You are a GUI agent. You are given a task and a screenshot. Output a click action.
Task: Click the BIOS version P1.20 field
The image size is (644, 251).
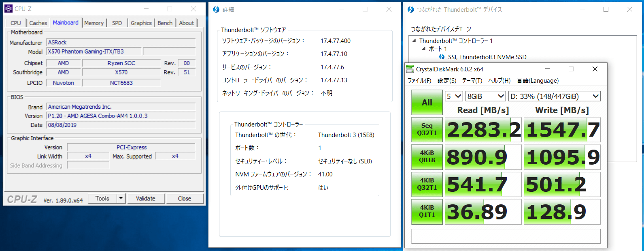pos(121,116)
